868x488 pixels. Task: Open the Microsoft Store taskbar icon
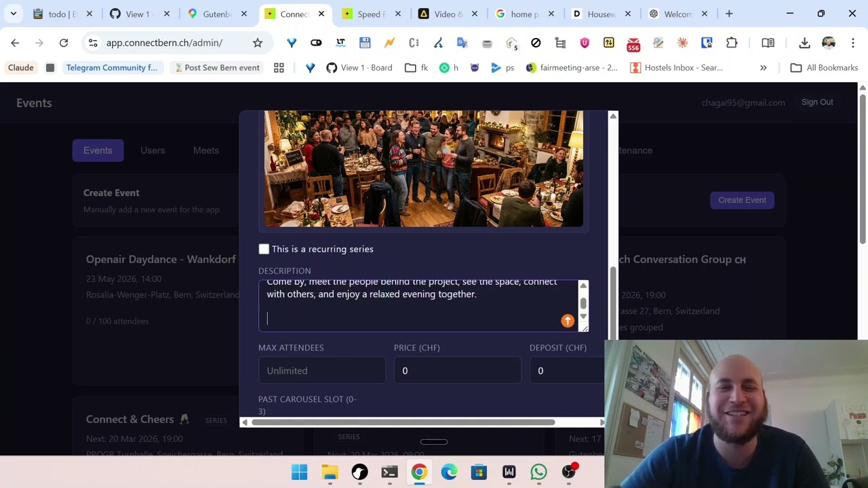[479, 472]
